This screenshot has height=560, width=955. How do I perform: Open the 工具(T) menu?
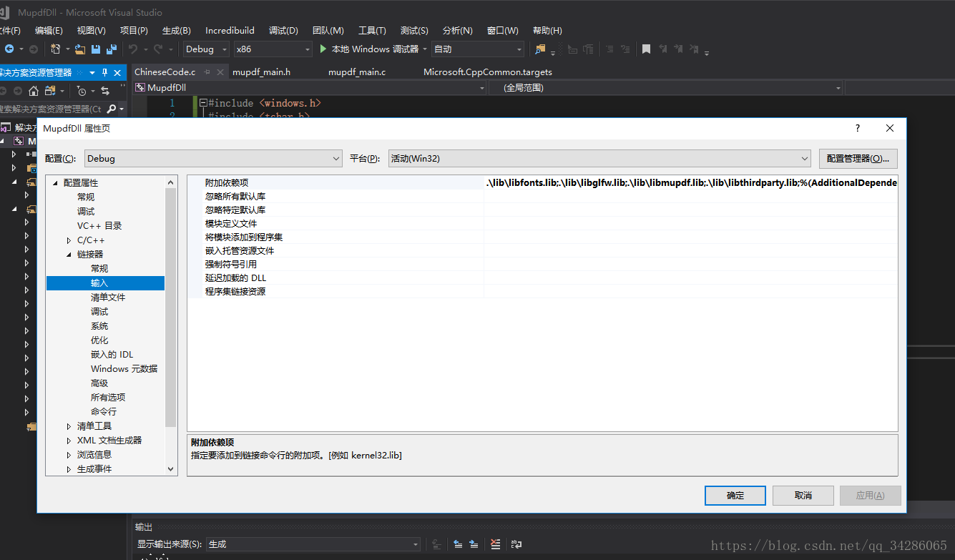coord(372,31)
